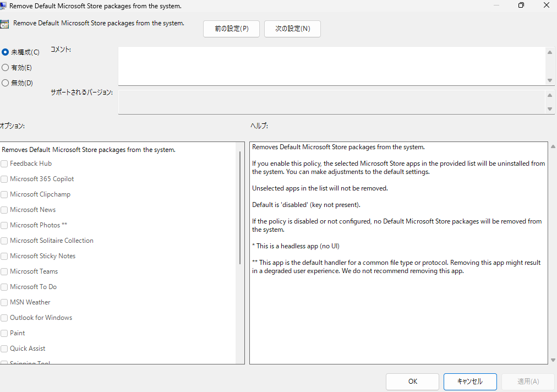557x392 pixels.
Task: Click the 'Default is disabled' help text line
Action: click(x=306, y=205)
